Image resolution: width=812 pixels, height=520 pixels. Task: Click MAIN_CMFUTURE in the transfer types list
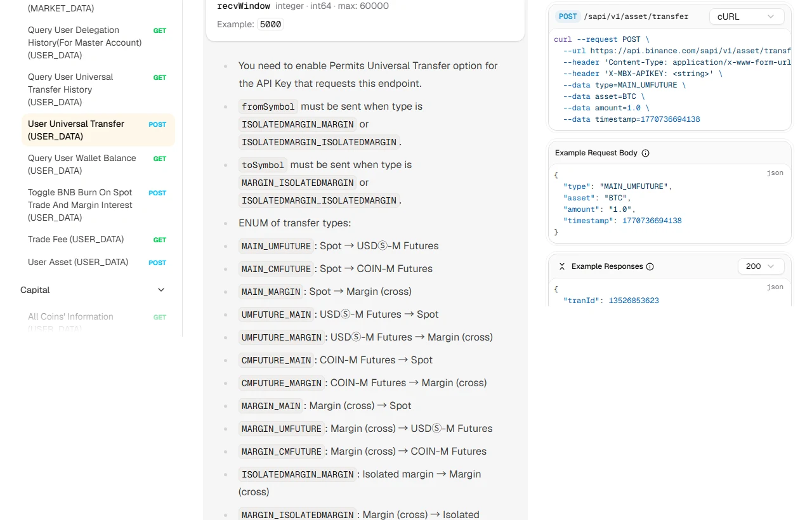pos(276,269)
